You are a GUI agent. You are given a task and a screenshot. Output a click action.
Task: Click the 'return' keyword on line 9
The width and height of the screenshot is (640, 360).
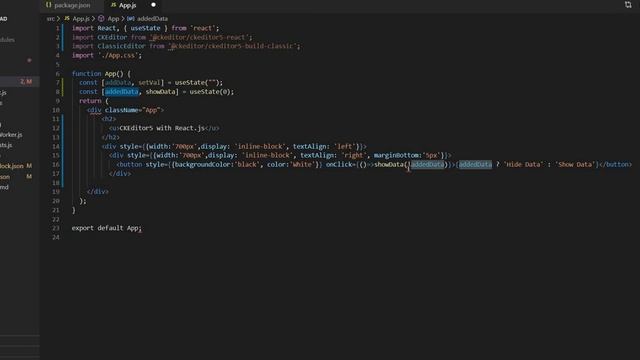point(90,101)
